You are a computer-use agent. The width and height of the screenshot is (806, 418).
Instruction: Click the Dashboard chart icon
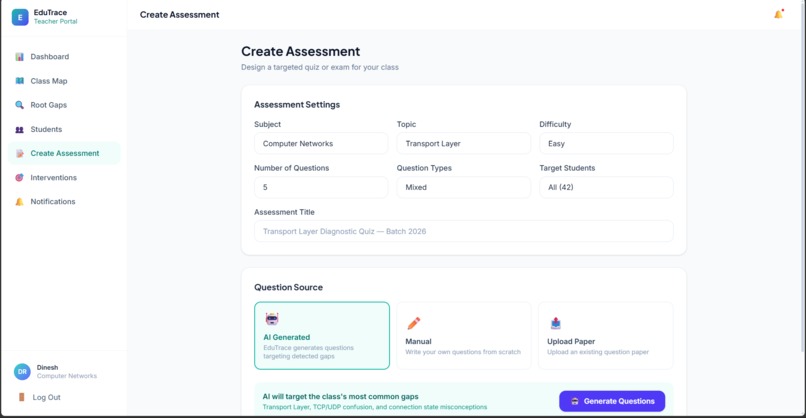(20, 57)
